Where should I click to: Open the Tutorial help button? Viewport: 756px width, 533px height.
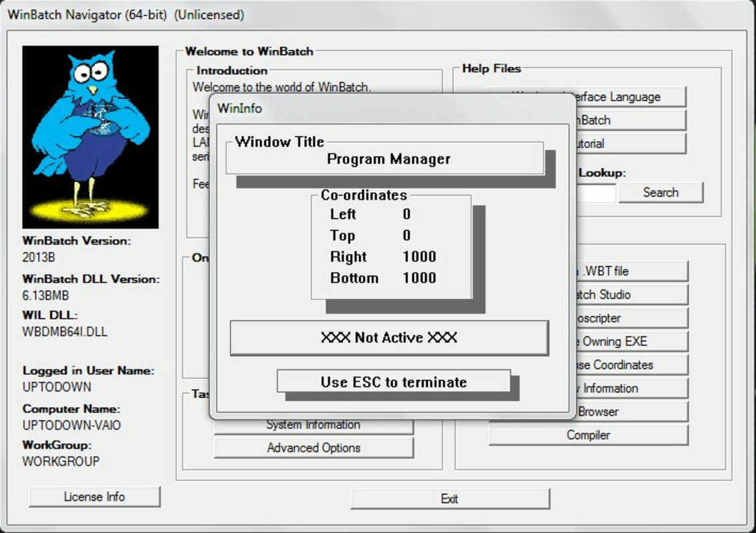pyautogui.click(x=631, y=144)
